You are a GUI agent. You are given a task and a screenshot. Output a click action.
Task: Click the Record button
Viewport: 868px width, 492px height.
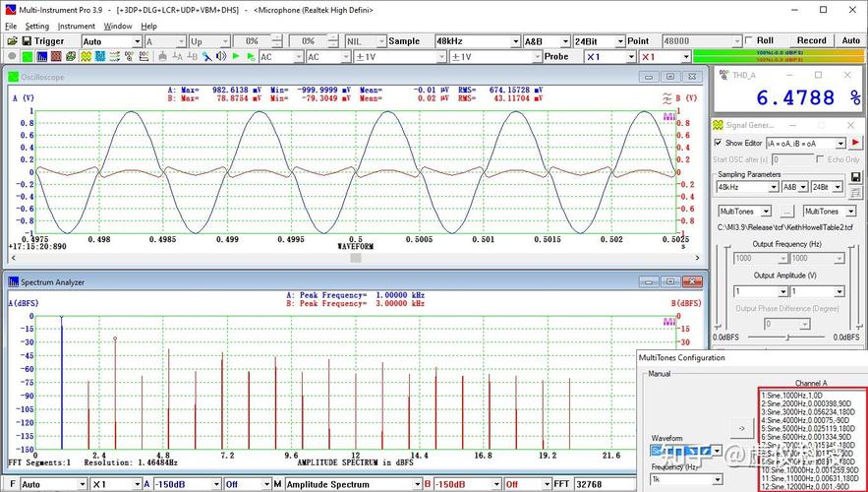[x=812, y=40]
